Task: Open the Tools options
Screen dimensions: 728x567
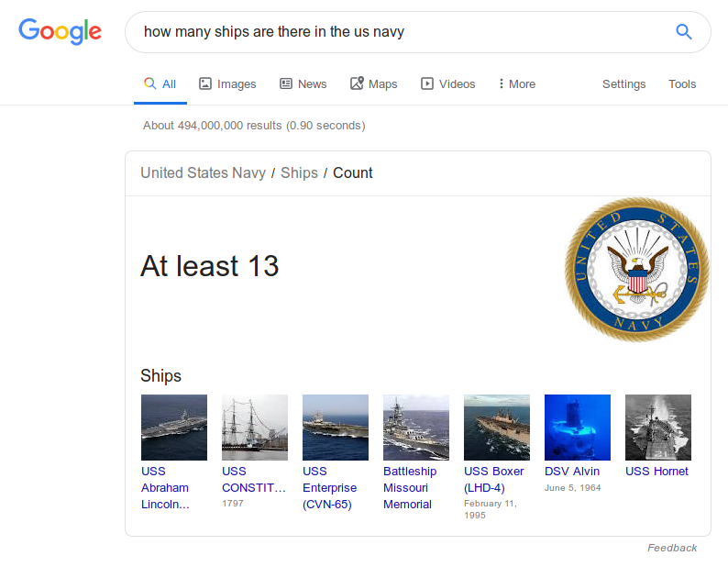Action: coord(682,84)
